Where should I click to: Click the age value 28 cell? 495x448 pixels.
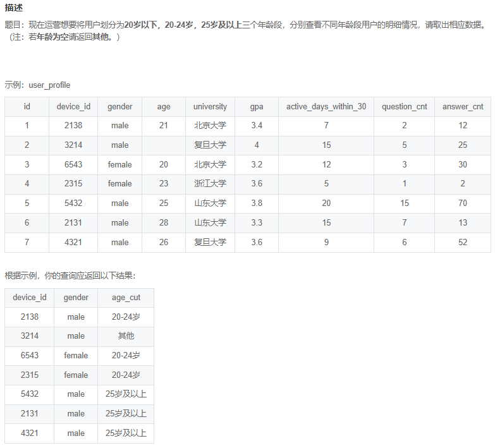(x=164, y=223)
